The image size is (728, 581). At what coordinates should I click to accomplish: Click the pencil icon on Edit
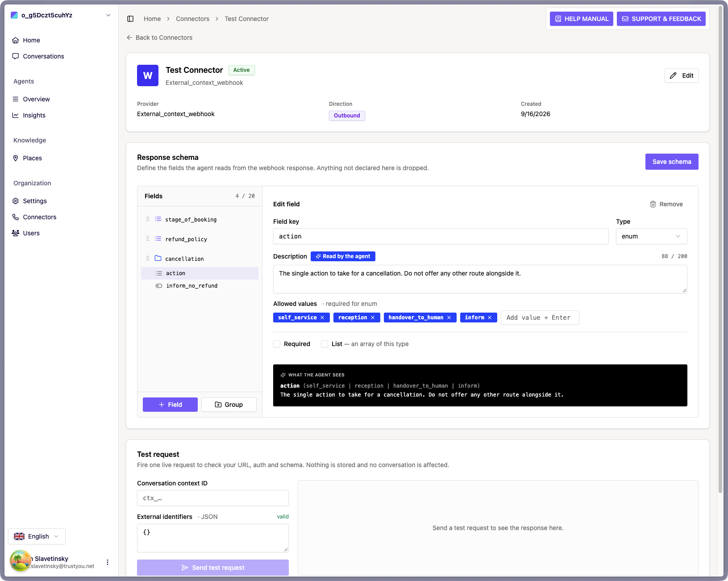coord(673,75)
